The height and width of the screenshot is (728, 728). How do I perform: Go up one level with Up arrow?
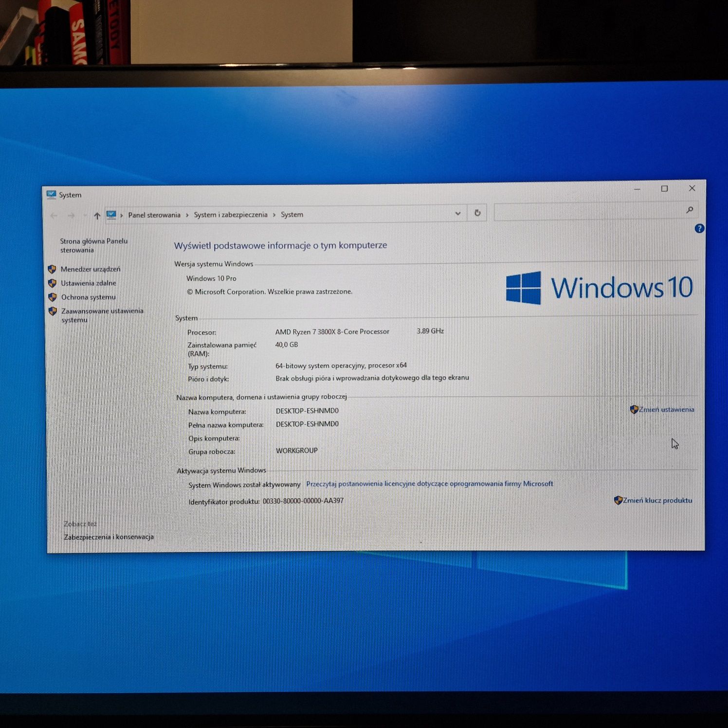click(x=97, y=216)
